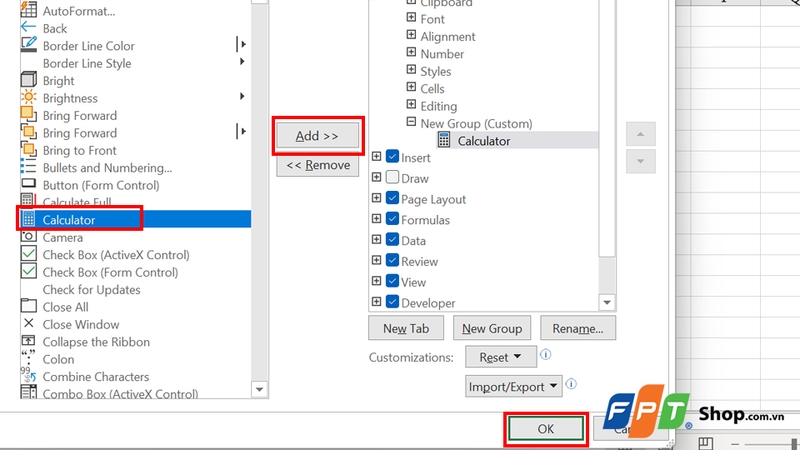Select the Calculator icon in commands list
Viewport: 800px width, 450px height.
[x=29, y=219]
